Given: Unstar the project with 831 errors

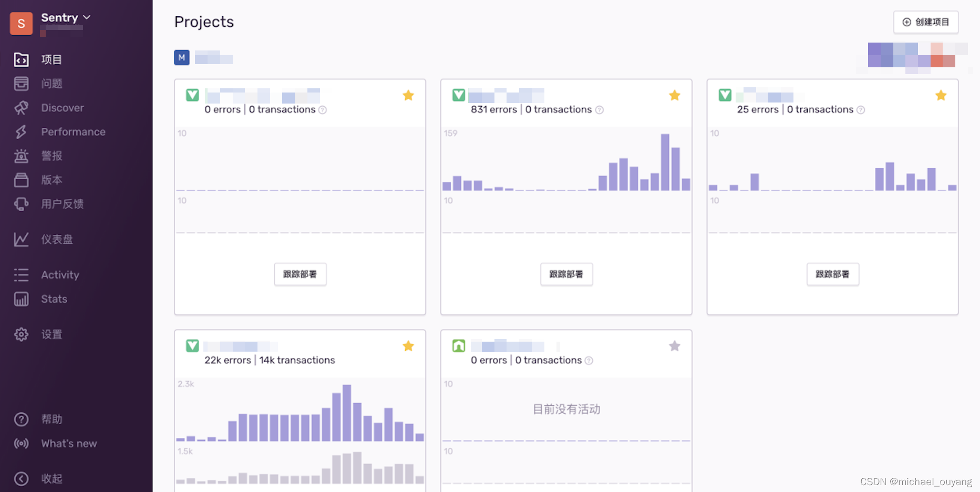Looking at the screenshot, I should click(675, 95).
